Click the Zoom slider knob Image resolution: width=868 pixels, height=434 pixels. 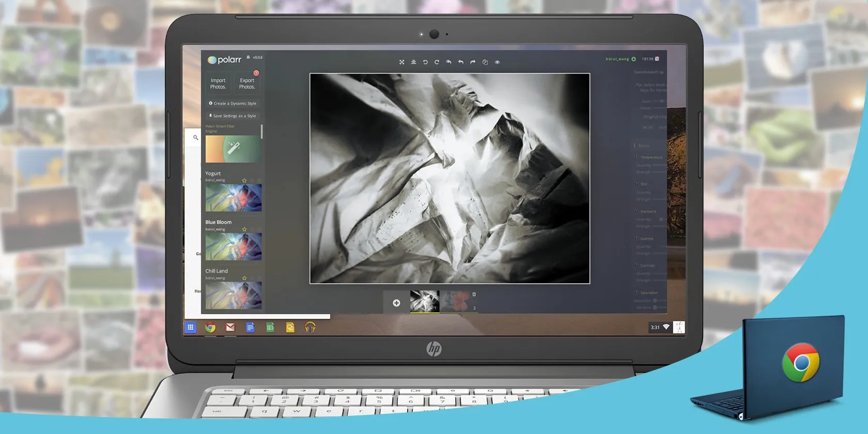(662, 101)
